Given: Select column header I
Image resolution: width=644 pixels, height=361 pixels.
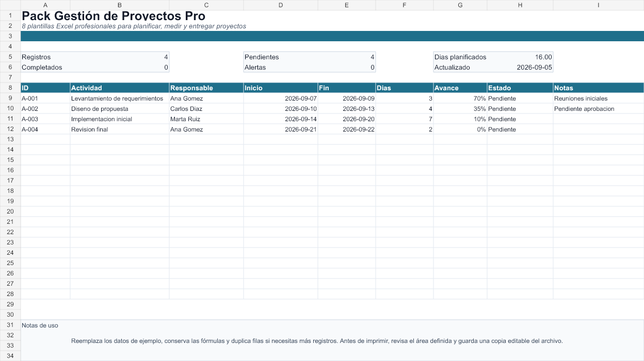Looking at the screenshot, I should click(599, 5).
